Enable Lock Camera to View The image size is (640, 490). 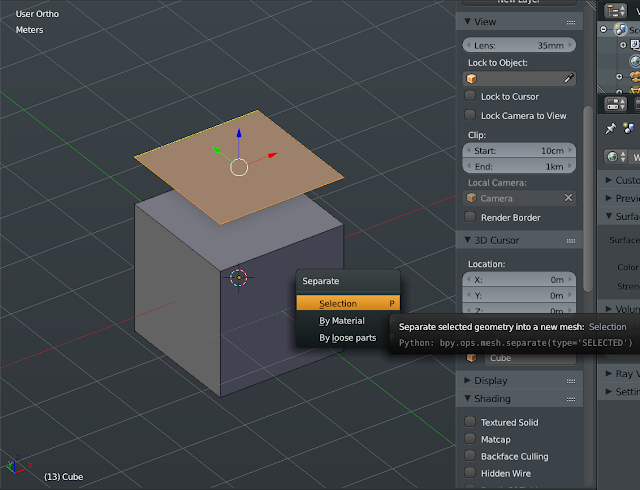point(470,115)
